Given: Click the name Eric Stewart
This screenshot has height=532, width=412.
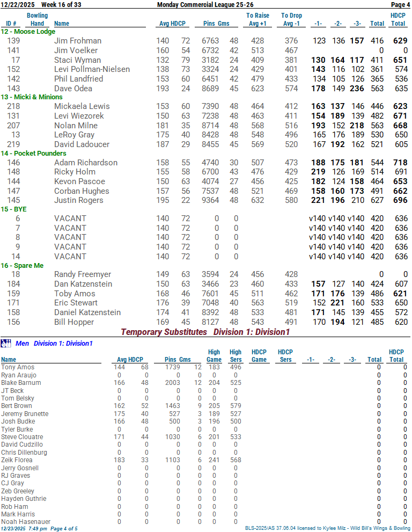Looking at the screenshot, I should [x=76, y=303].
